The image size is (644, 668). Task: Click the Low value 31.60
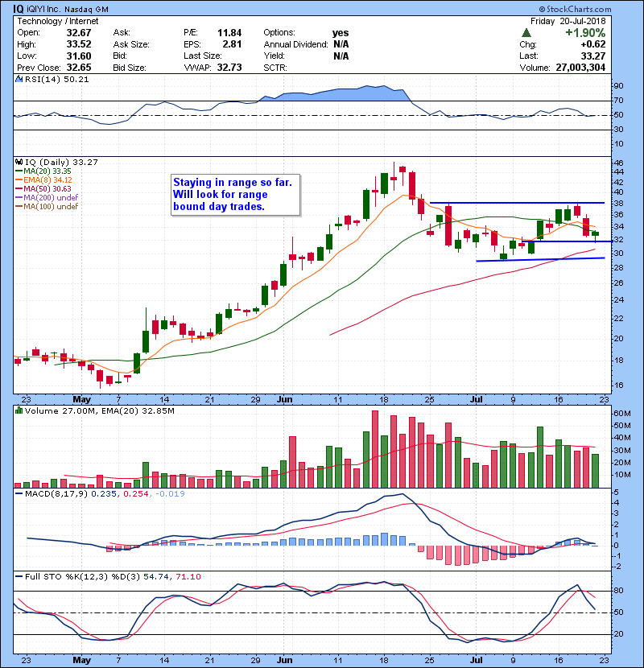pyautogui.click(x=79, y=56)
